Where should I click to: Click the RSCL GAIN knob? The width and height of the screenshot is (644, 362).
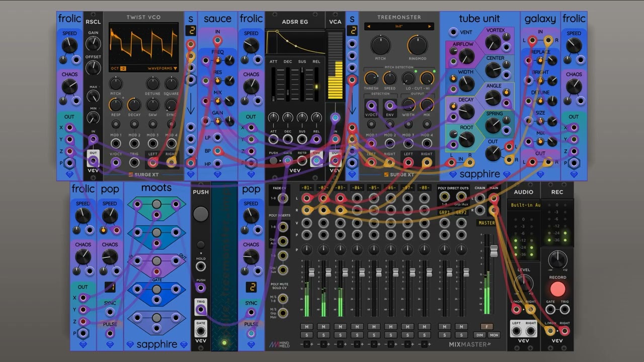93,43
